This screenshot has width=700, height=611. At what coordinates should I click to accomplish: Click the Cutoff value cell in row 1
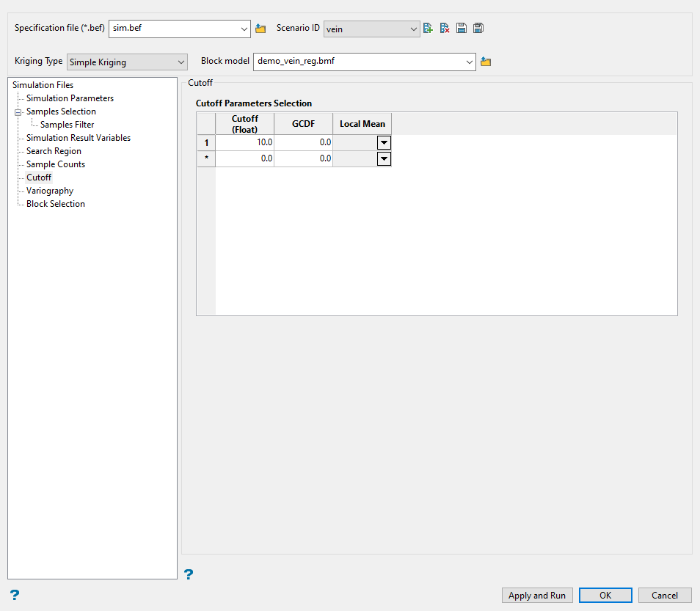(244, 142)
